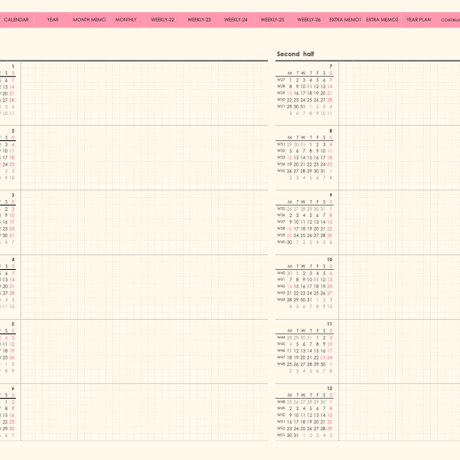The height and width of the screenshot is (460, 460).
Task: Click pink date 15 in month 7 calendar
Action: (x=289, y=93)
